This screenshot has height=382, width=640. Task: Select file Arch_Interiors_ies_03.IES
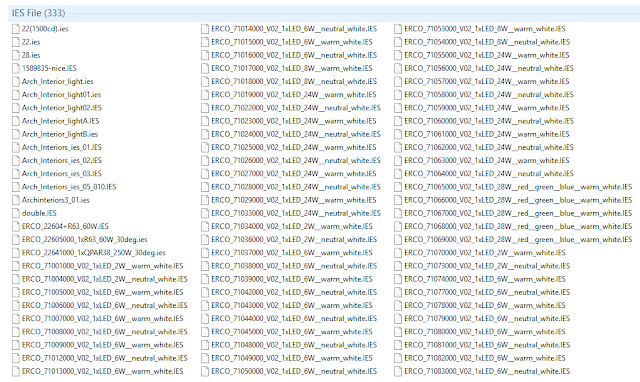point(62,173)
